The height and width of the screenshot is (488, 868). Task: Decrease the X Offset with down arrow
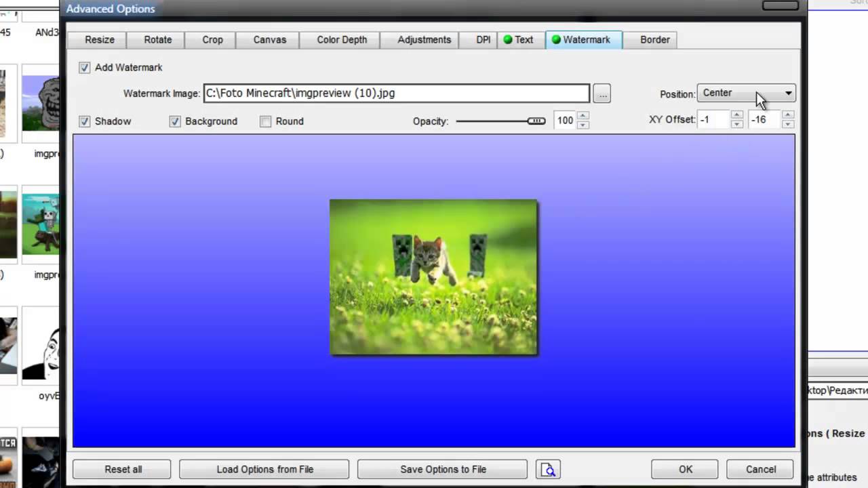(737, 124)
